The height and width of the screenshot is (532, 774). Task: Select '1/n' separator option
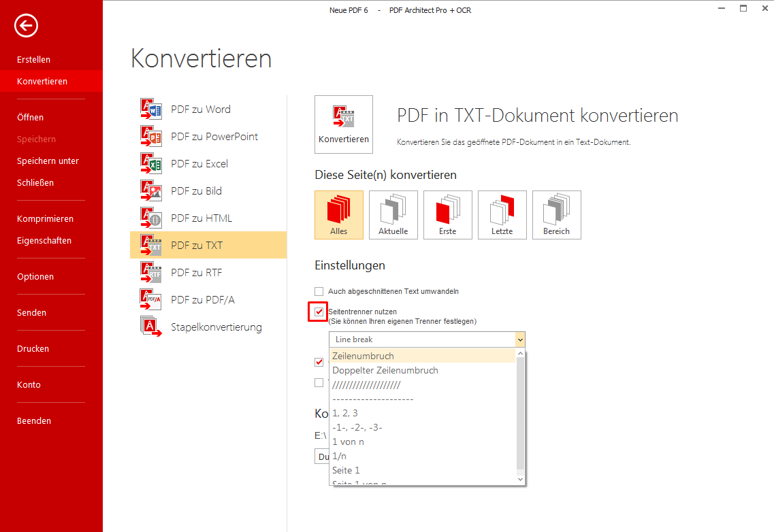coord(423,456)
